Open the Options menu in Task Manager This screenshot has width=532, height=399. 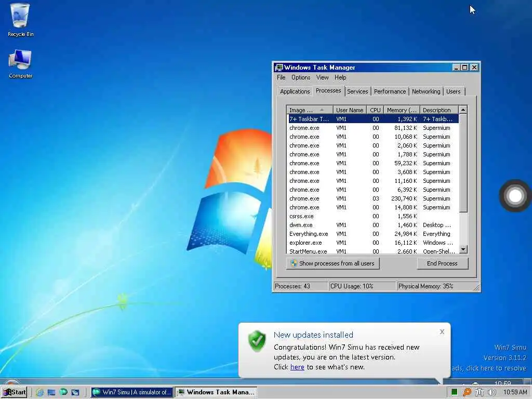click(301, 77)
